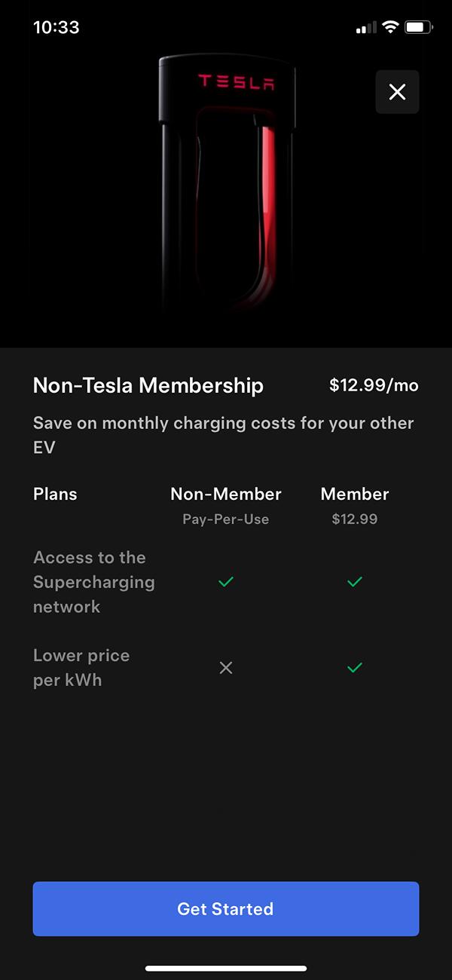Tap the Non-Tesla Membership title

click(148, 385)
